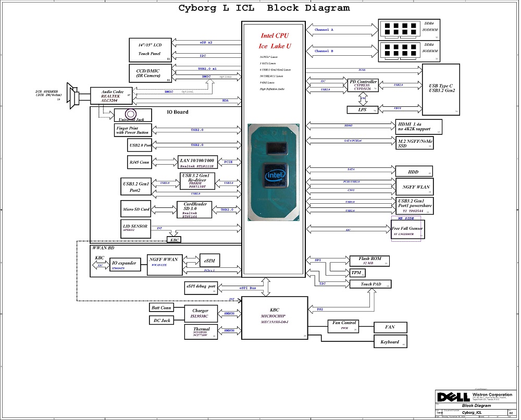Click the 'M.2 NGFF/NvMe SSD' block
The width and height of the screenshot is (521, 420).
click(414, 143)
